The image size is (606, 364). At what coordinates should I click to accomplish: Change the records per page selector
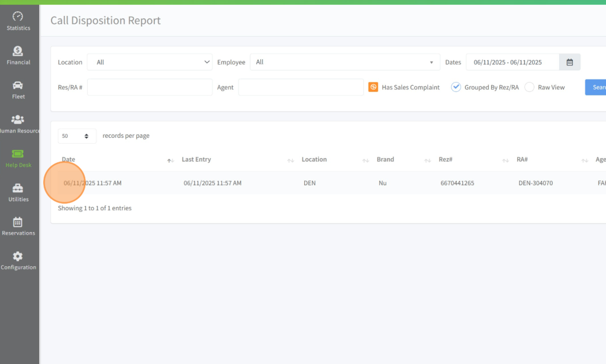pos(77,136)
